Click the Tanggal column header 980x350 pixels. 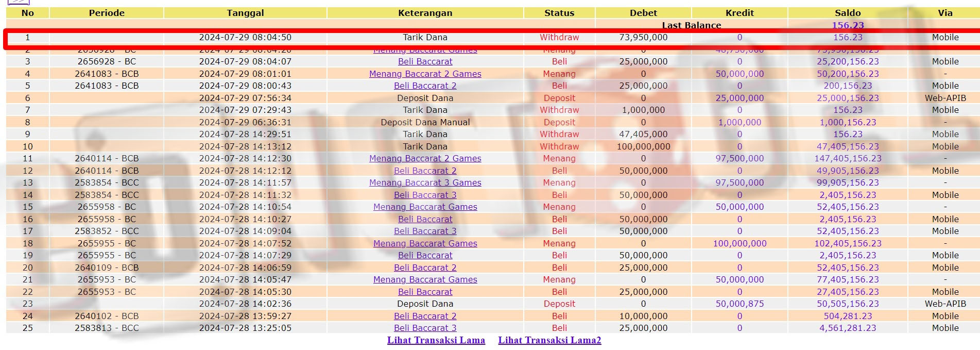245,13
